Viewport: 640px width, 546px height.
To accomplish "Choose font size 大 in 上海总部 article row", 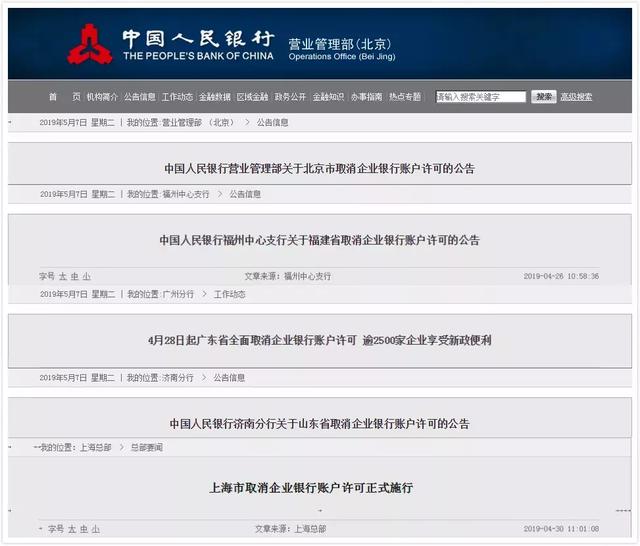I will pos(72,529).
